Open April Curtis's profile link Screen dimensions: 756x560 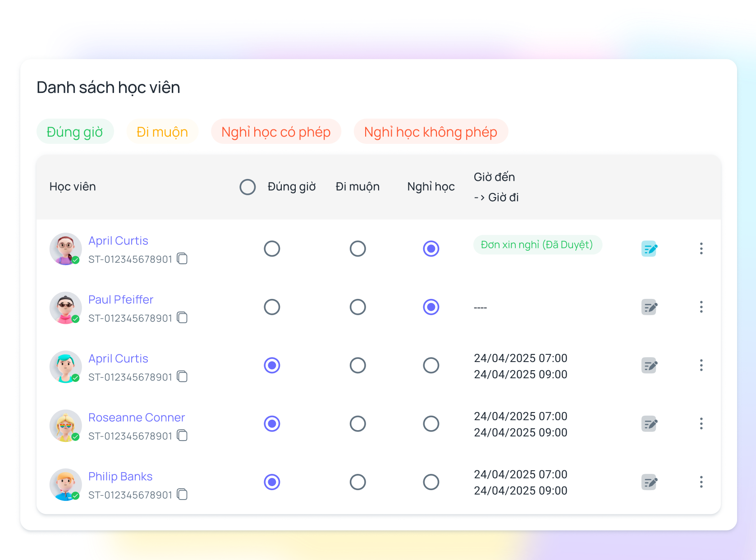click(118, 240)
